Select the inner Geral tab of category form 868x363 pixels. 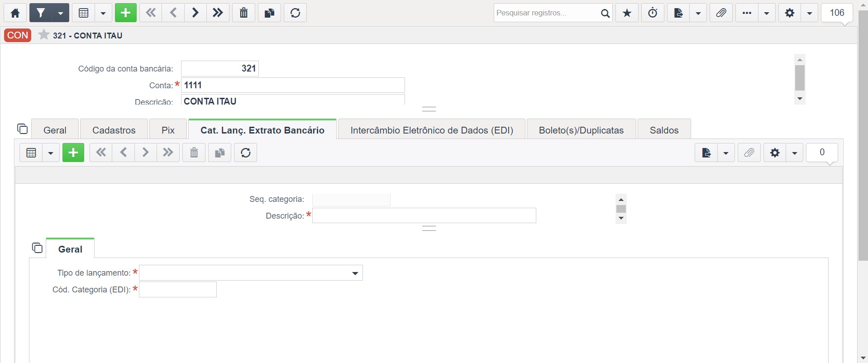click(70, 249)
